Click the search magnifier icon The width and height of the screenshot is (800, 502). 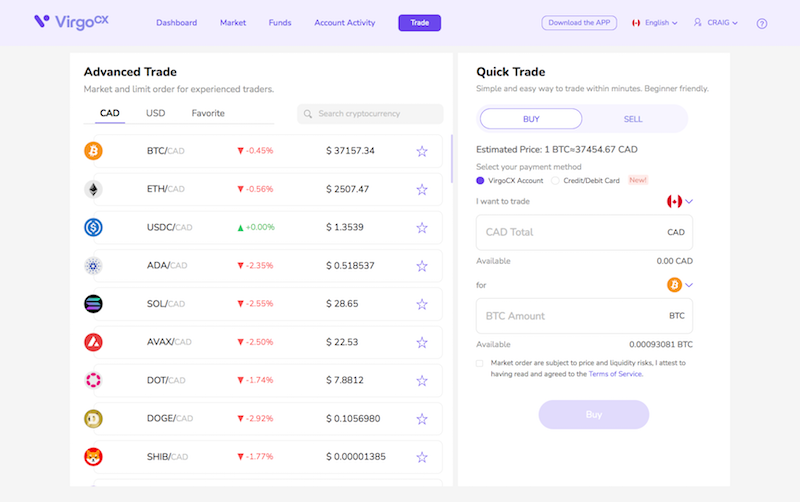click(308, 114)
